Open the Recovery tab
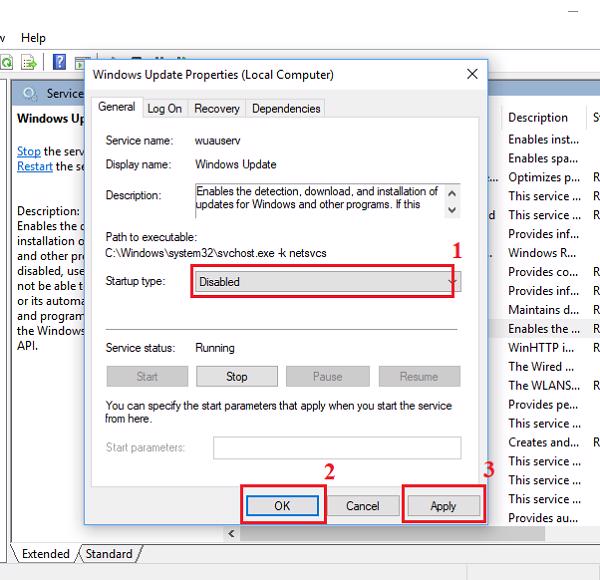The height and width of the screenshot is (580, 600). 216,108
